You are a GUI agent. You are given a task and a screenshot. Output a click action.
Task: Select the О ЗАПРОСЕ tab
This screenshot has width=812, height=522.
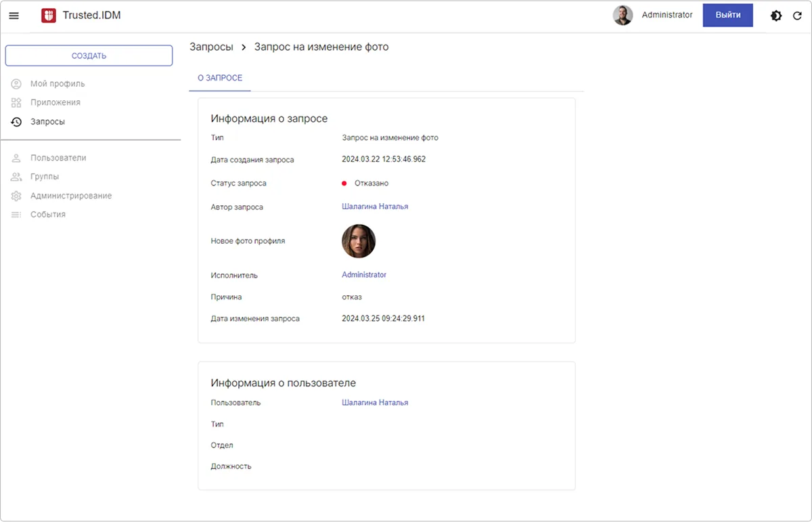click(x=220, y=79)
